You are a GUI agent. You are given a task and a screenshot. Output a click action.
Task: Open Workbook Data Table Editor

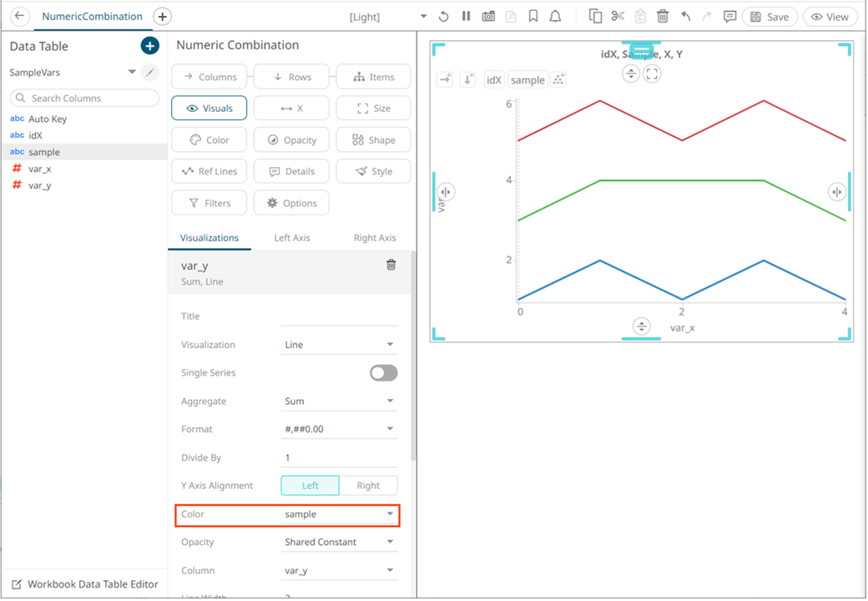pos(84,584)
